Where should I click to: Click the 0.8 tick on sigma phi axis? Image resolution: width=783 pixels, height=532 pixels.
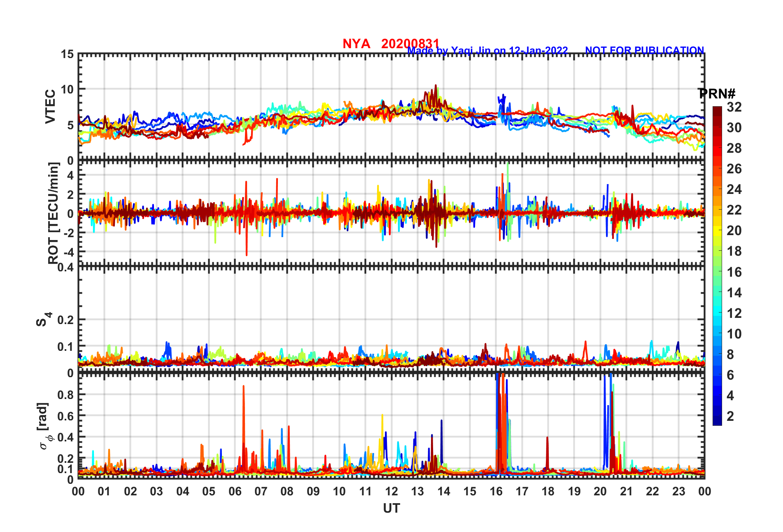pos(65,394)
